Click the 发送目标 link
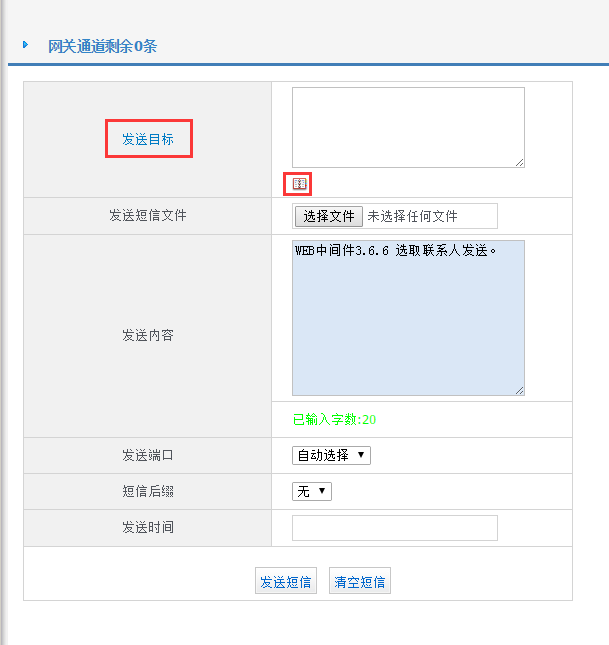 [x=148, y=140]
